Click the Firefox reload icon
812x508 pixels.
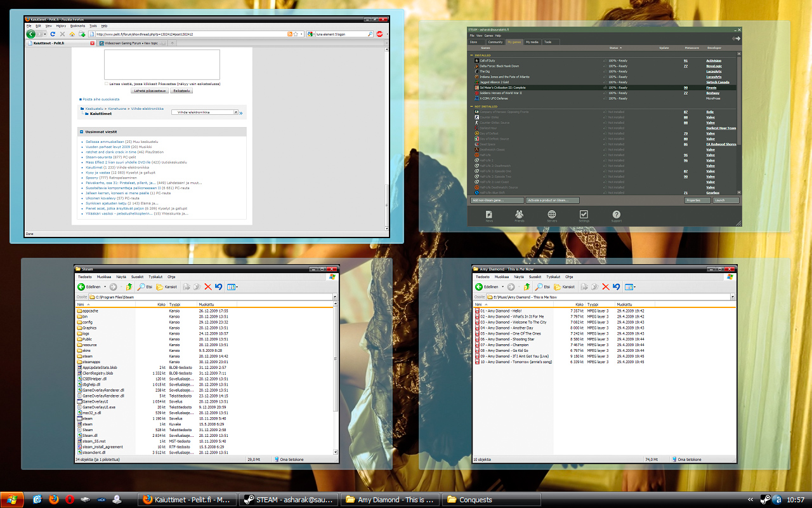point(53,34)
